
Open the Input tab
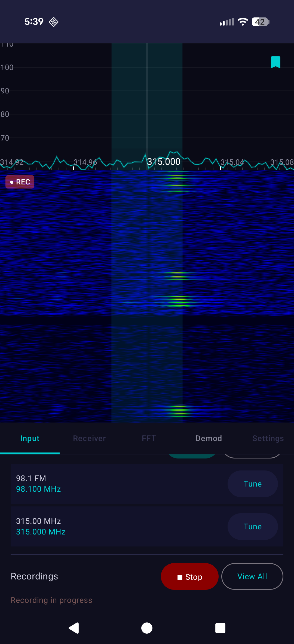coord(30,438)
